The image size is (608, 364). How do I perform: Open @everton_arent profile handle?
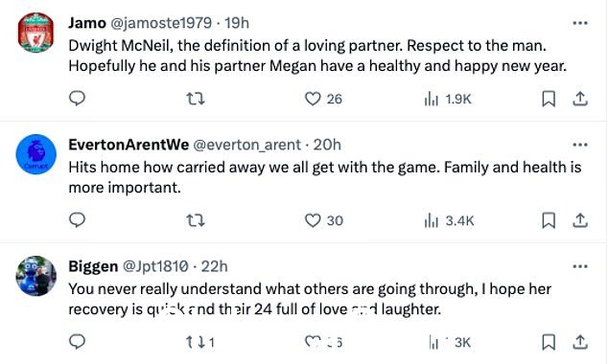[246, 145]
